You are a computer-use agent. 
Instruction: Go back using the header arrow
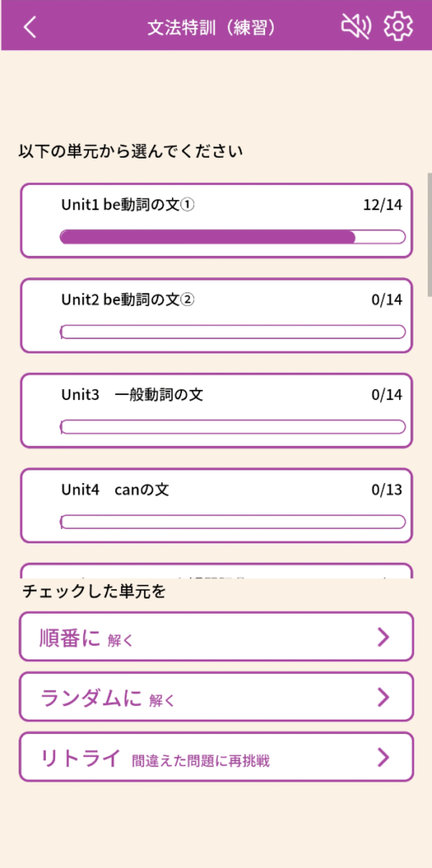(30, 26)
